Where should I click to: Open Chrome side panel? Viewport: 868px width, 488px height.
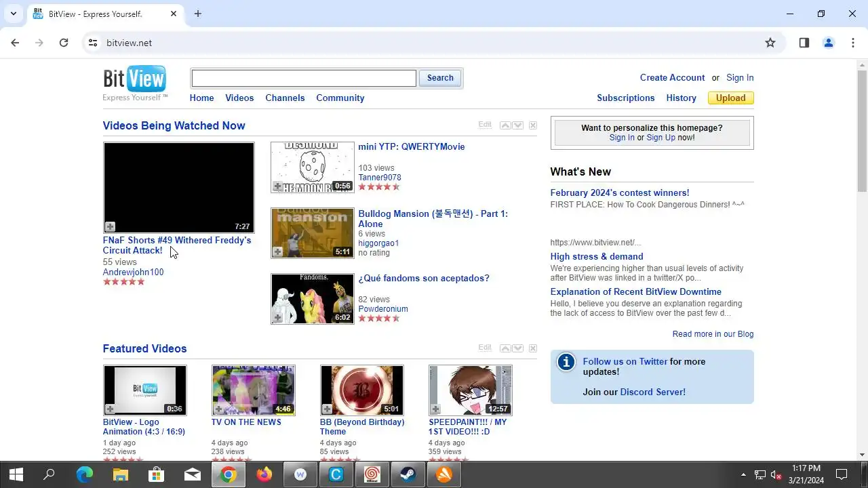tap(804, 43)
